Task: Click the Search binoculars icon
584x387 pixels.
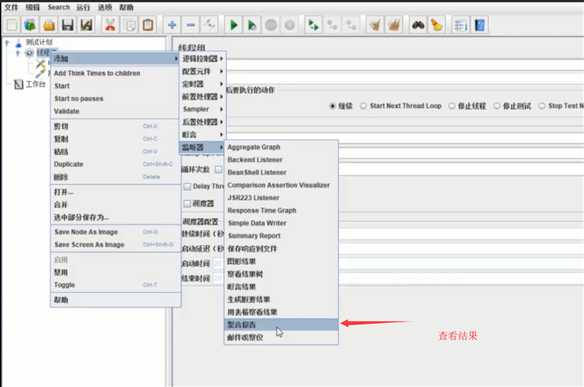Action: click(418, 25)
